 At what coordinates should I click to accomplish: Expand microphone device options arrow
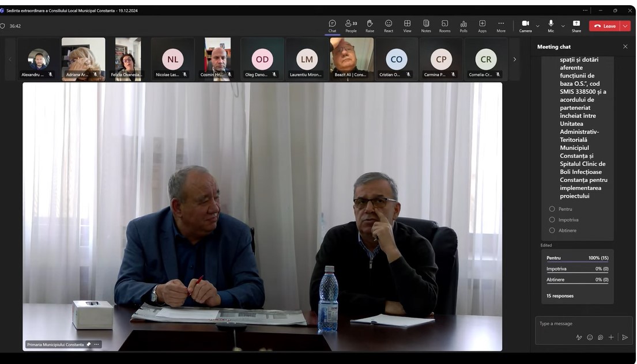click(563, 26)
